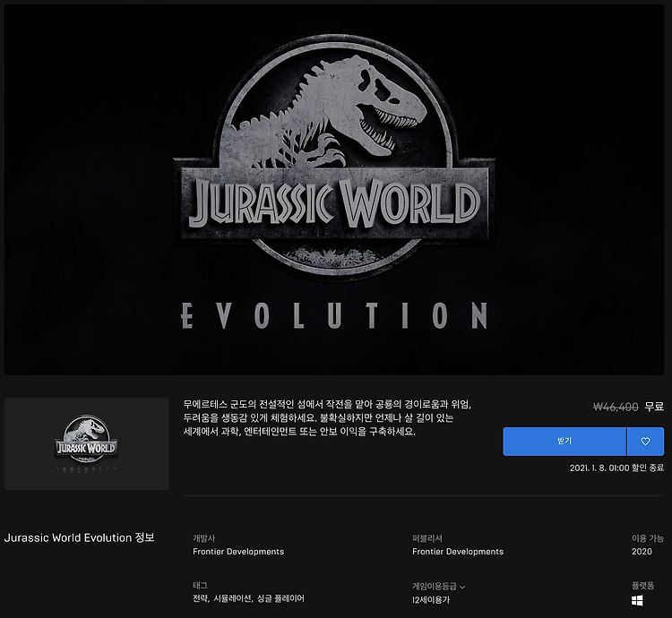Click the 퍼블리셔 label
672x618 pixels.
click(427, 538)
